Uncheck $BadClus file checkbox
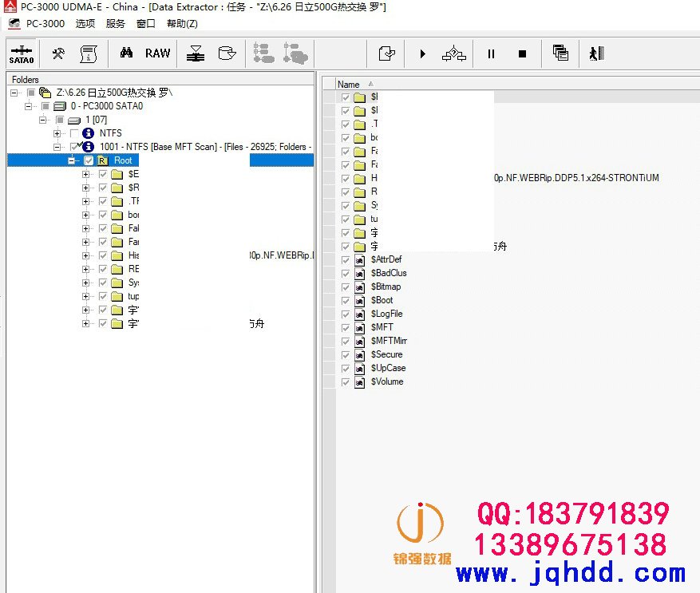The width and height of the screenshot is (700, 593). pyautogui.click(x=346, y=273)
